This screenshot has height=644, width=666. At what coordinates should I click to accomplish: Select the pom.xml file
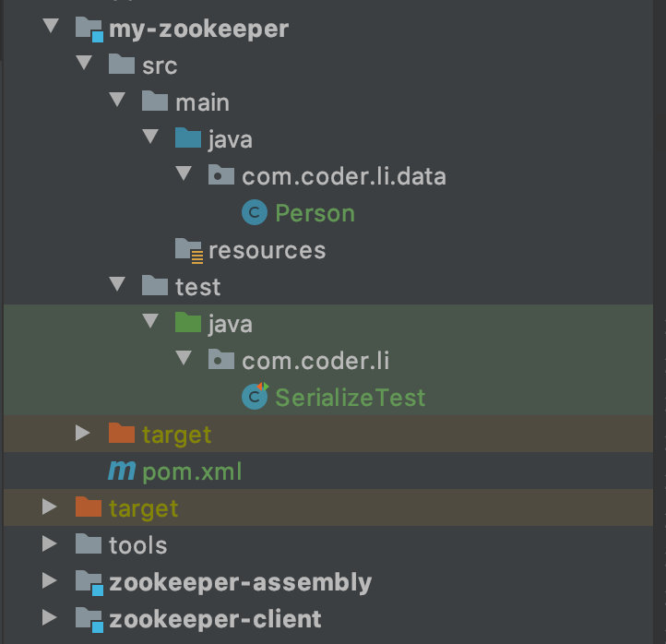[x=192, y=471]
